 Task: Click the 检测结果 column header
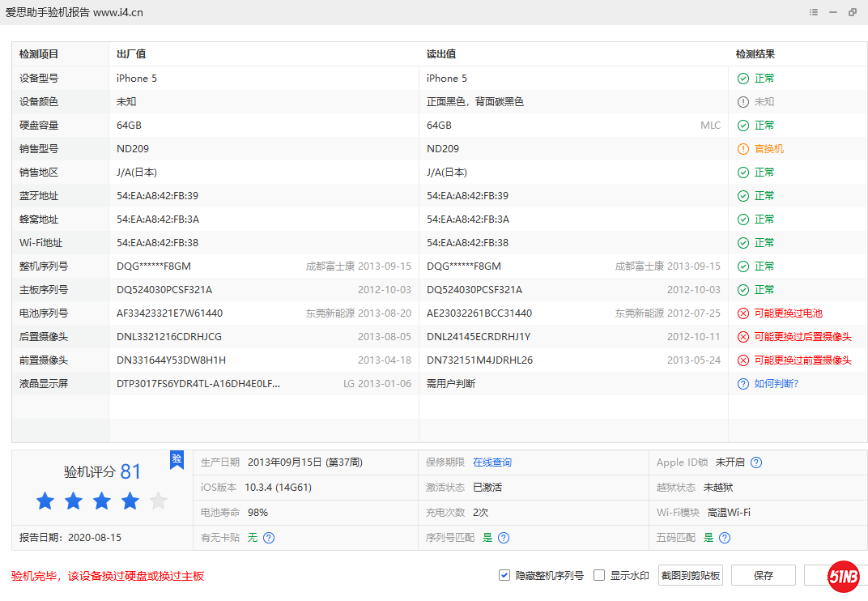pyautogui.click(x=755, y=54)
